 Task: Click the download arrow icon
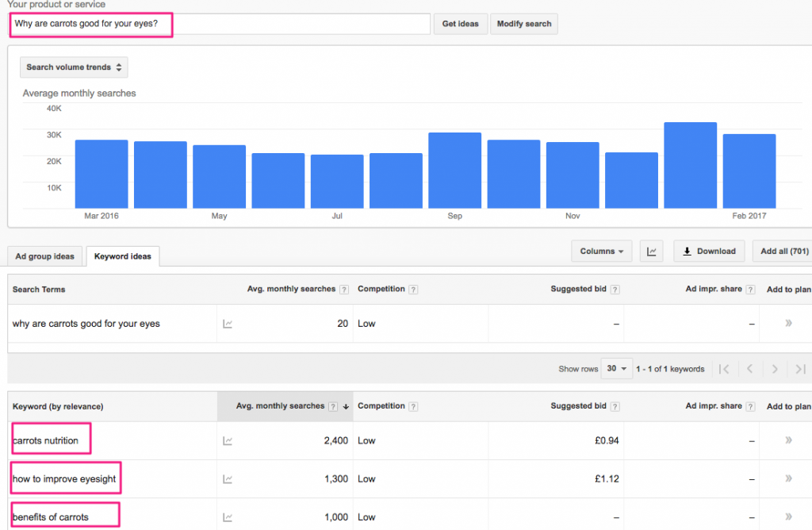click(709, 251)
